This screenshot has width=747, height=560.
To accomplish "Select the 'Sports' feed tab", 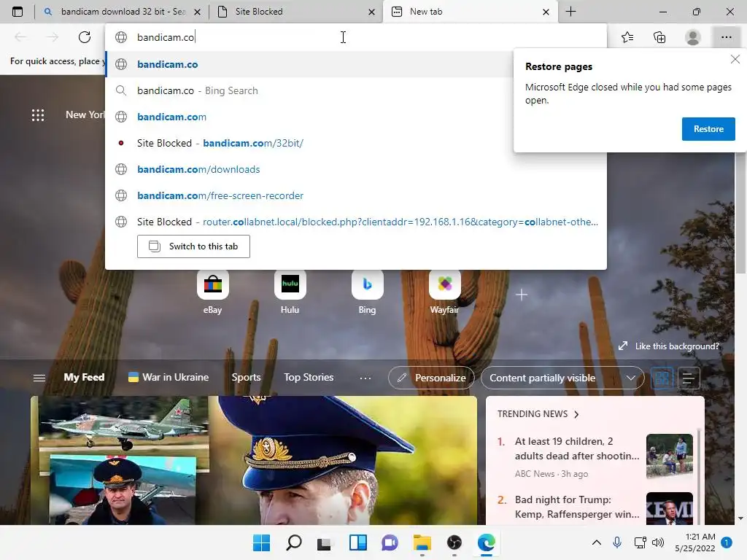I will [x=246, y=377].
